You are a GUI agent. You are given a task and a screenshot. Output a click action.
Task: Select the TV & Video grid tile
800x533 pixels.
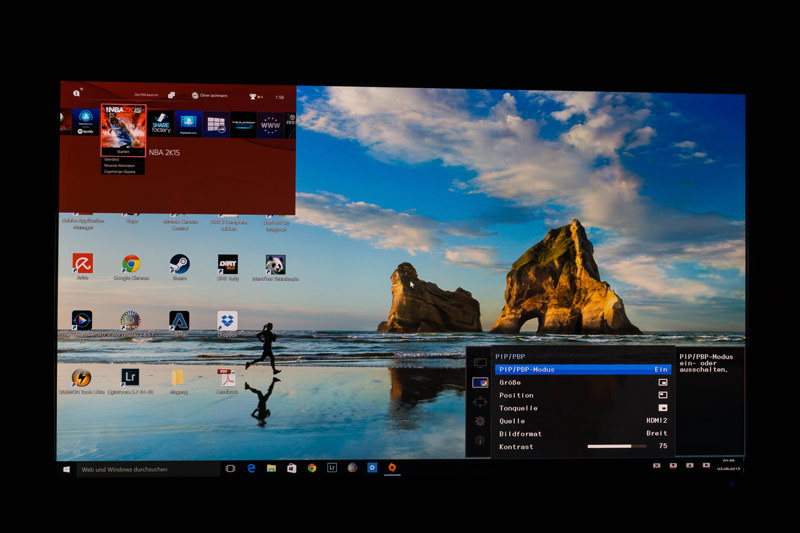pos(215,124)
